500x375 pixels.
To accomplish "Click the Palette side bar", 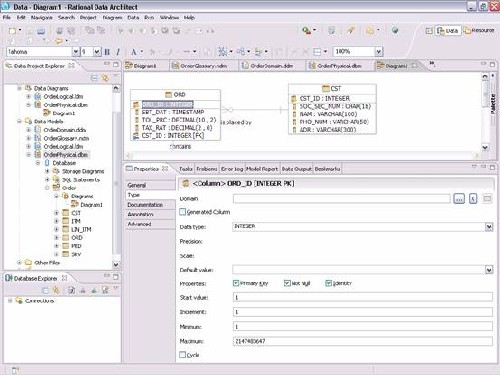I will [x=493, y=104].
